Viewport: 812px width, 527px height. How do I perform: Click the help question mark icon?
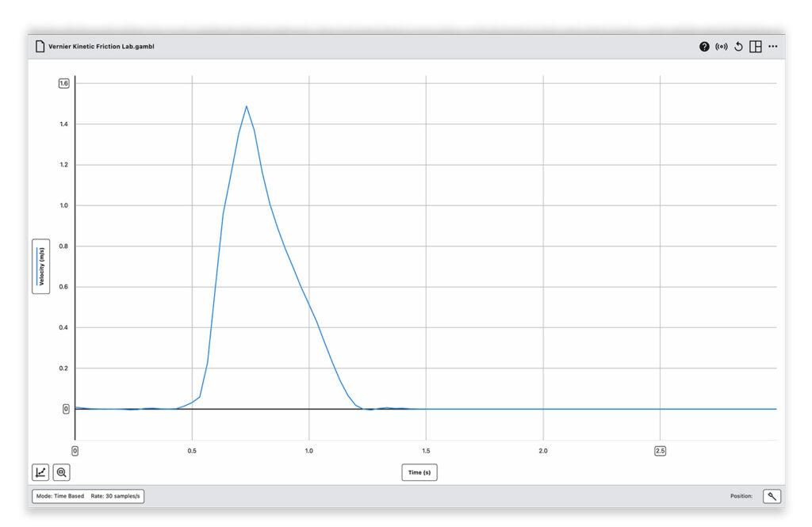coord(704,47)
